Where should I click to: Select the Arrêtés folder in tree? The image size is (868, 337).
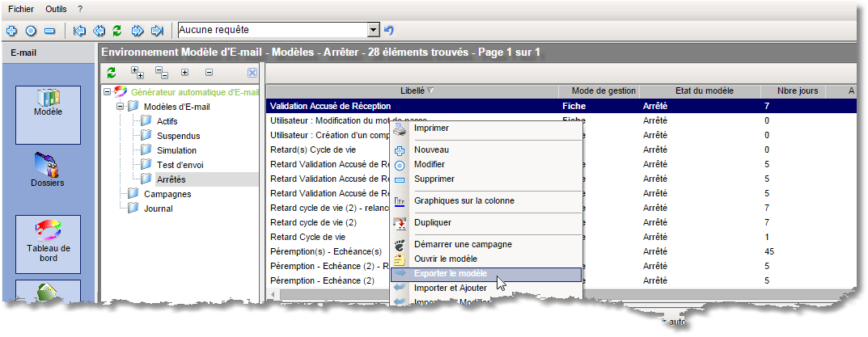171,179
